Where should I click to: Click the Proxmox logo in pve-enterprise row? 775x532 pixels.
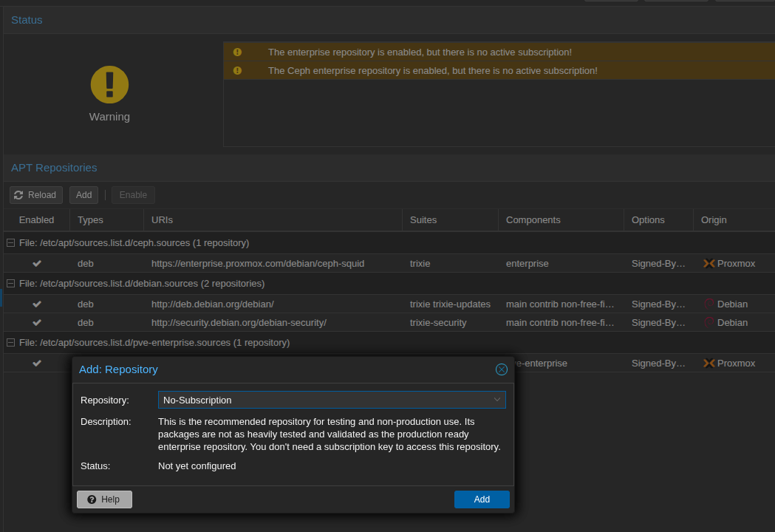[x=709, y=364]
